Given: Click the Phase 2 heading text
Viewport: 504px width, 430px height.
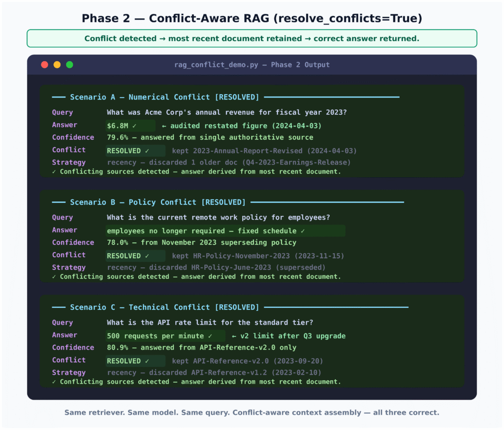Looking at the screenshot, I should pyautogui.click(x=252, y=18).
